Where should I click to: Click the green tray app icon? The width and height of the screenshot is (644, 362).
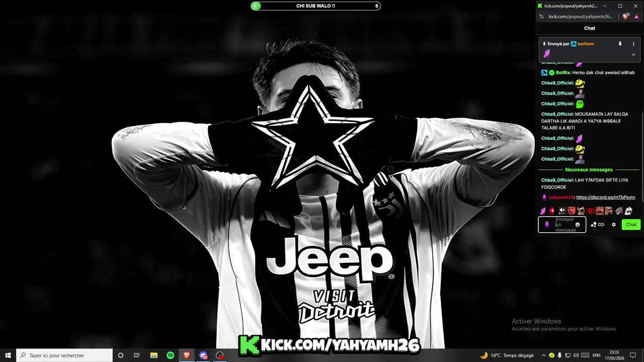552,355
